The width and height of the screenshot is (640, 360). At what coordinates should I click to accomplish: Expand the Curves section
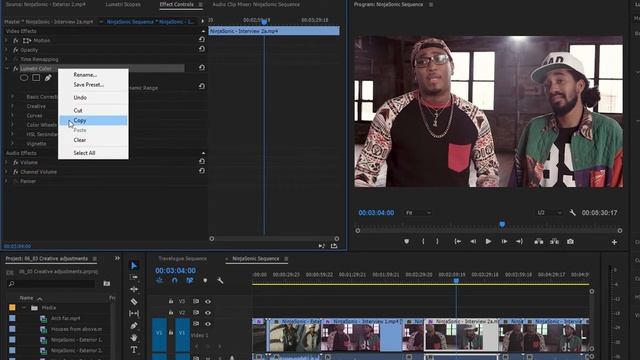pyautogui.click(x=12, y=116)
